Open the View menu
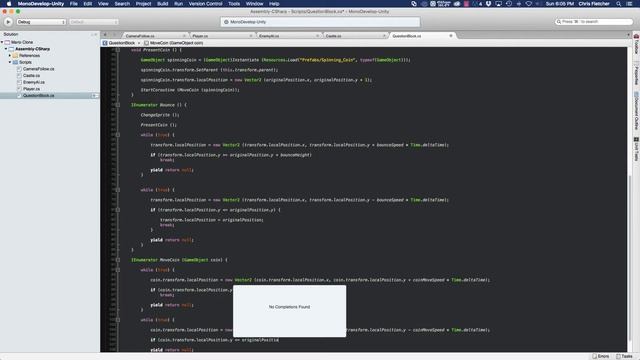The height and width of the screenshot is (360, 640). [103, 4]
